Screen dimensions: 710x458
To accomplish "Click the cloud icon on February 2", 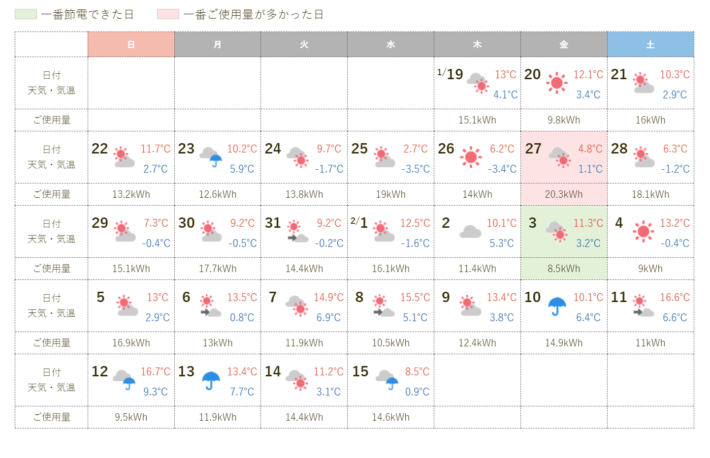I will 470,232.
